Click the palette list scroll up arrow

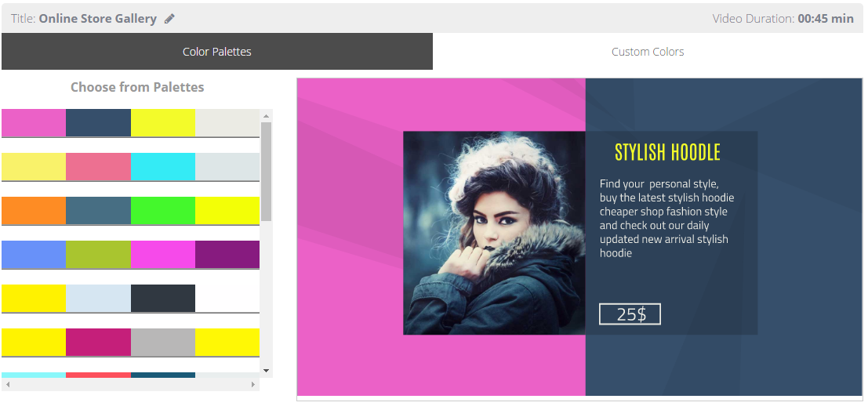pyautogui.click(x=267, y=115)
